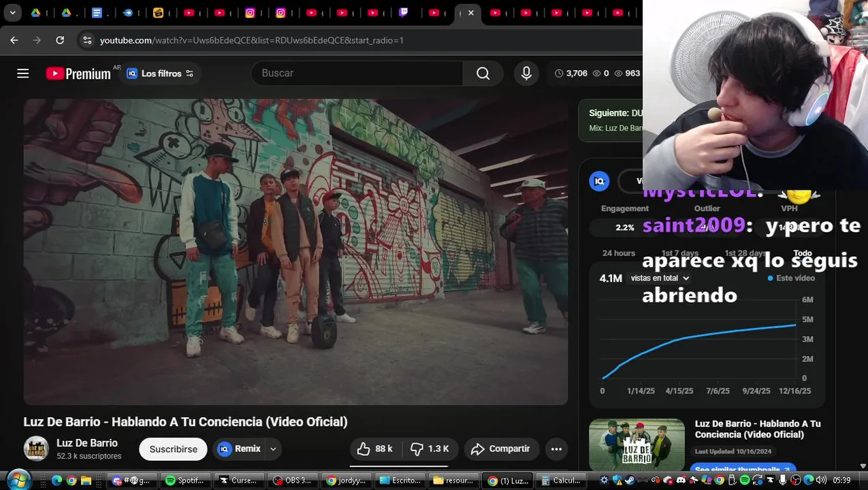Click the magnifying glass search button

pos(483,73)
